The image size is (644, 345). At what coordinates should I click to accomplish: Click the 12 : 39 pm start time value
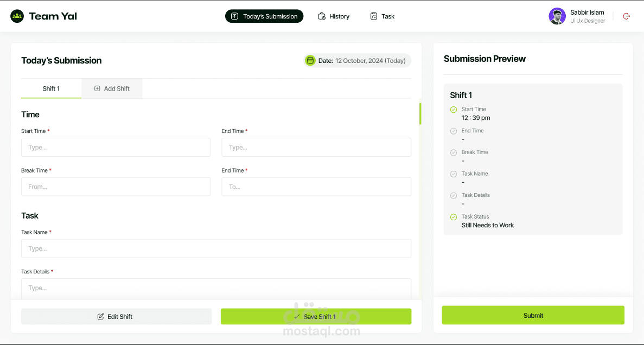476,118
